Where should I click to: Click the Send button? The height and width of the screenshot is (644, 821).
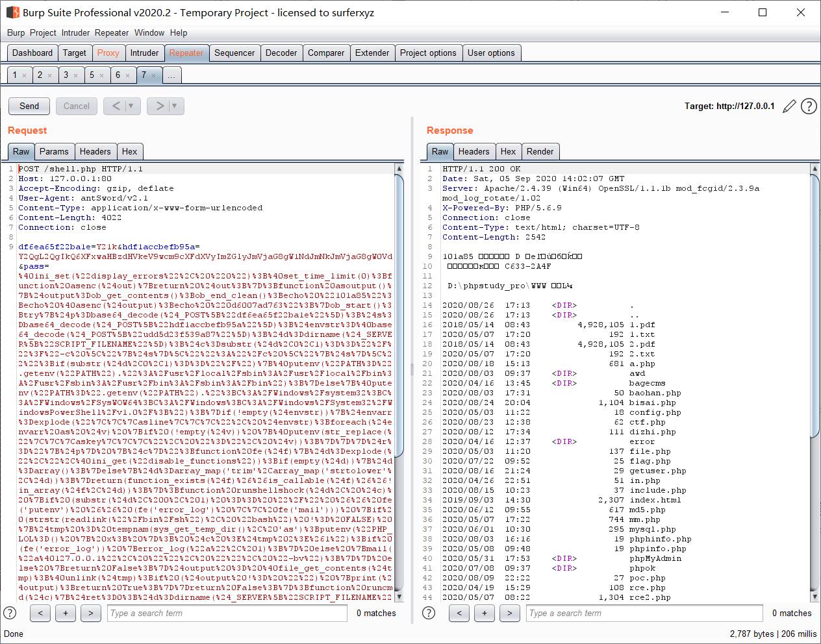(29, 106)
